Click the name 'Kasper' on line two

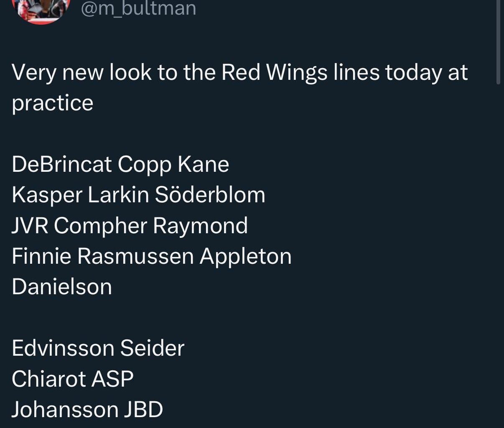tap(47, 195)
